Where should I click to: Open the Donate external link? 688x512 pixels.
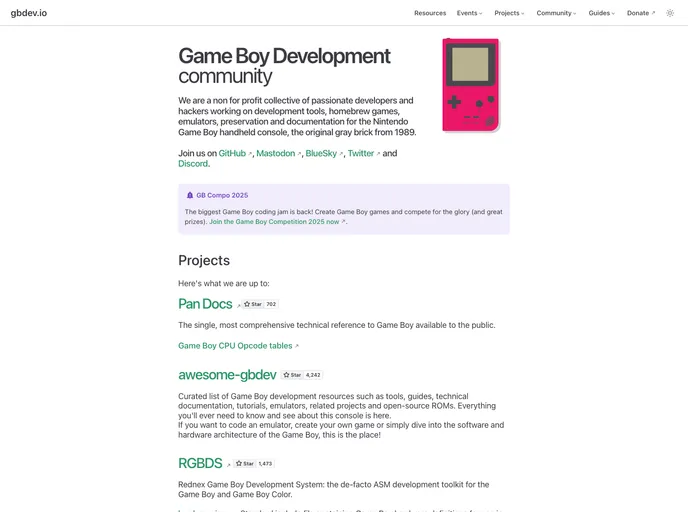click(641, 13)
